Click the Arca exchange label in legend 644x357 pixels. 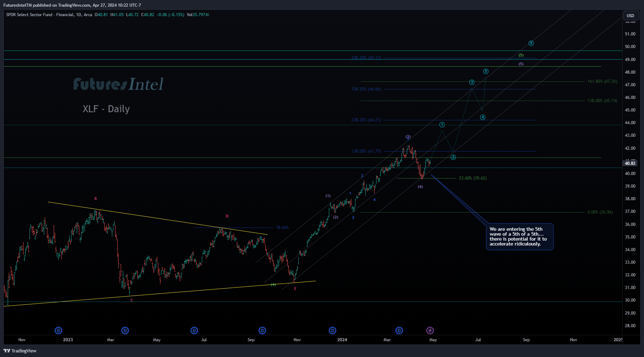pyautogui.click(x=88, y=15)
